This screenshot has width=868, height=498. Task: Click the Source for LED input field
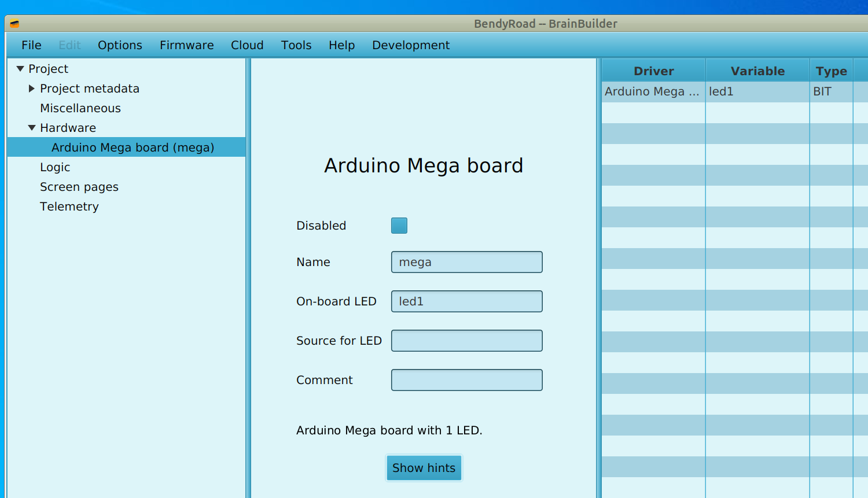pos(467,341)
